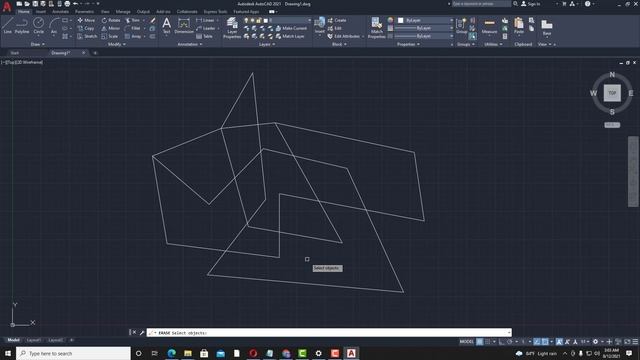Select the Dimension tool
640x360 pixels.
184,26
